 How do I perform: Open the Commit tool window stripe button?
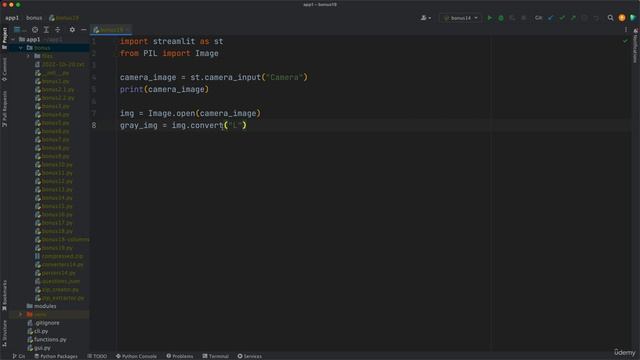[4, 69]
